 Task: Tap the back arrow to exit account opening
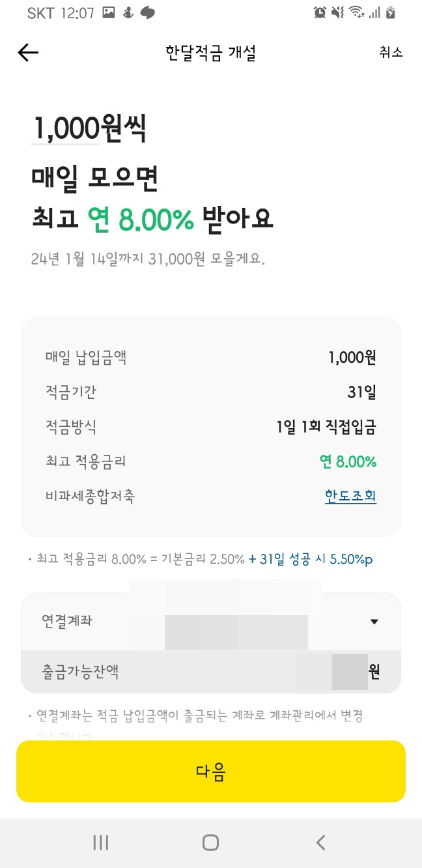coord(27,53)
